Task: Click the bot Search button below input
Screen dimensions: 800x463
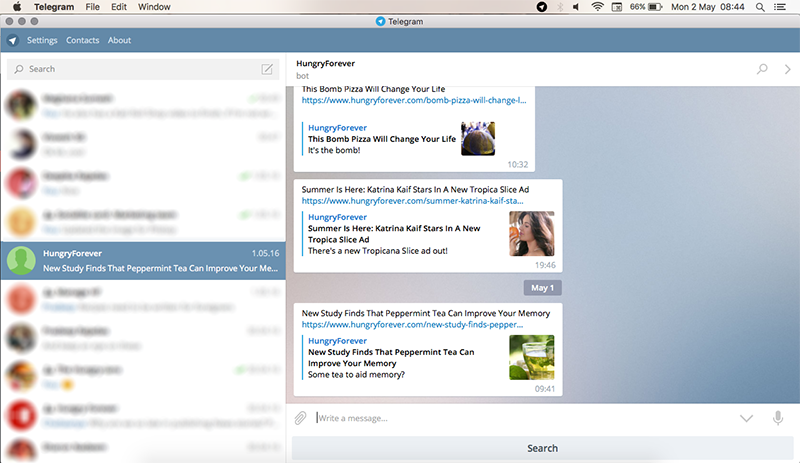Action: coord(542,448)
